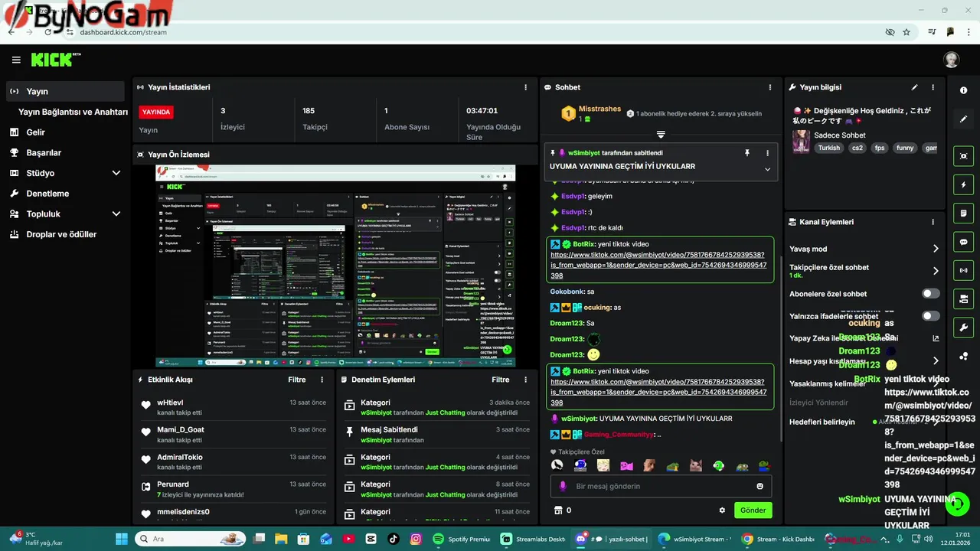Open Takipçilere özel sohbet options arrow

(935, 271)
